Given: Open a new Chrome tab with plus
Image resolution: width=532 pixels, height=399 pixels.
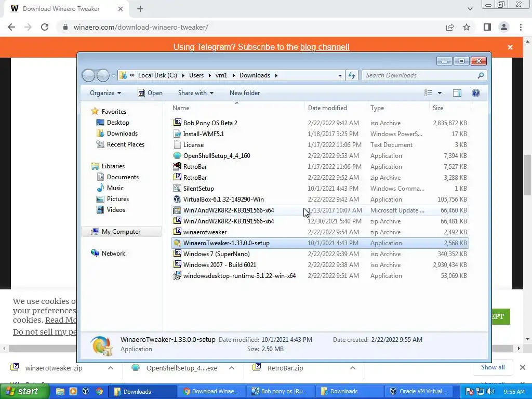Looking at the screenshot, I should click(x=140, y=9).
